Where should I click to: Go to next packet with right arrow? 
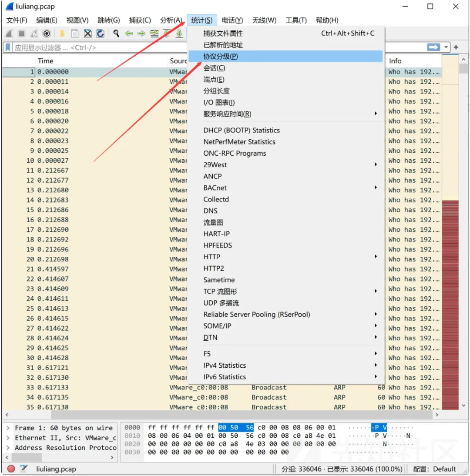point(141,34)
